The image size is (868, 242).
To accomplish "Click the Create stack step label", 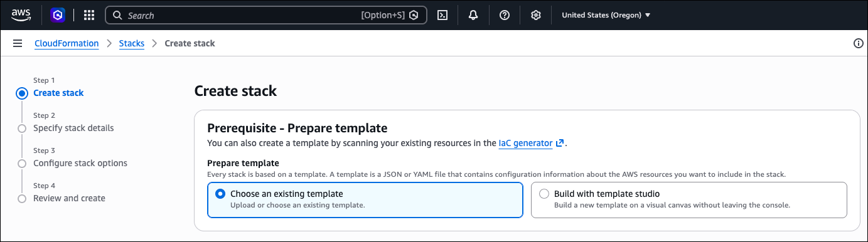I will coord(58,93).
